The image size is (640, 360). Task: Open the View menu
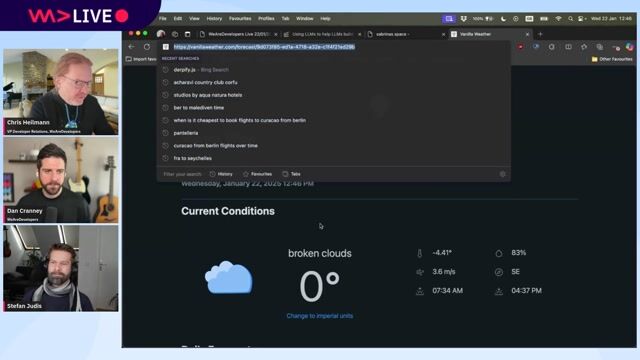[194, 19]
